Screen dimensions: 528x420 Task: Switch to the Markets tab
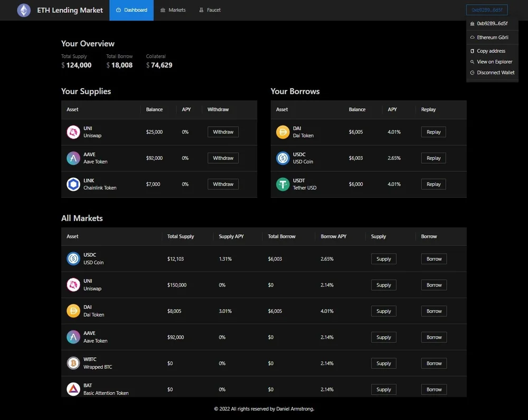pyautogui.click(x=173, y=10)
